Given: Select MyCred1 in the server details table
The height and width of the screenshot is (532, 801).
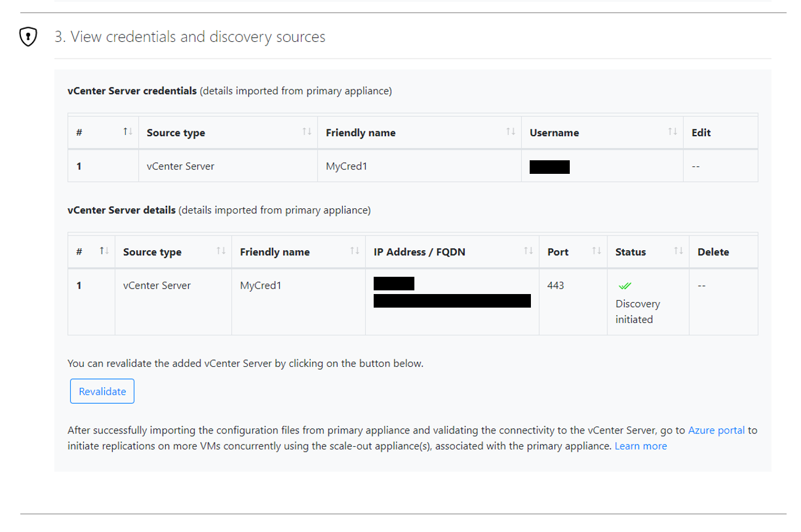Looking at the screenshot, I should click(261, 285).
